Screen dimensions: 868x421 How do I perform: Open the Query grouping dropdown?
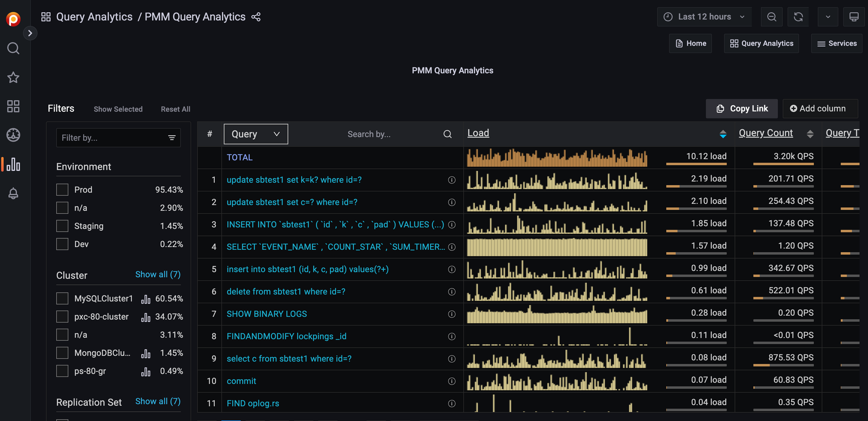(x=256, y=134)
